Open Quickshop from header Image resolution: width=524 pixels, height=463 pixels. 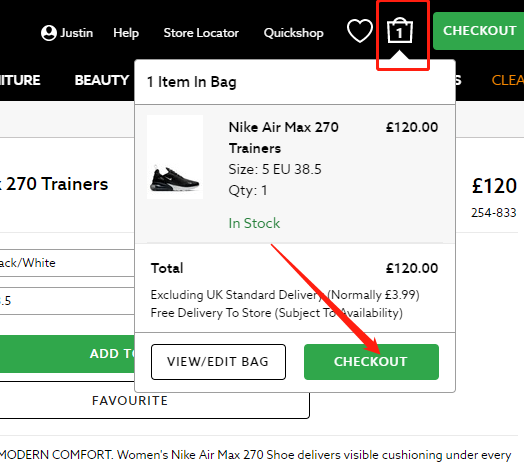[x=294, y=33]
